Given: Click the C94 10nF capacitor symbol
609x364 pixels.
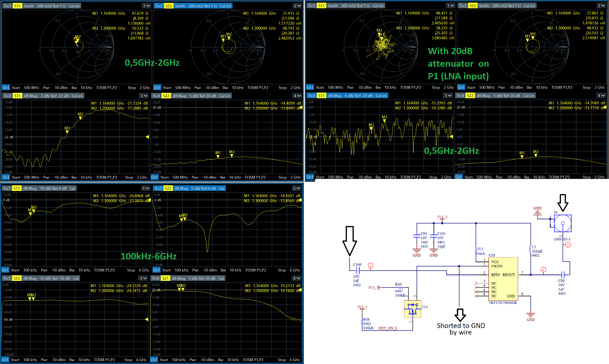Looking at the screenshot, I should point(417,237).
